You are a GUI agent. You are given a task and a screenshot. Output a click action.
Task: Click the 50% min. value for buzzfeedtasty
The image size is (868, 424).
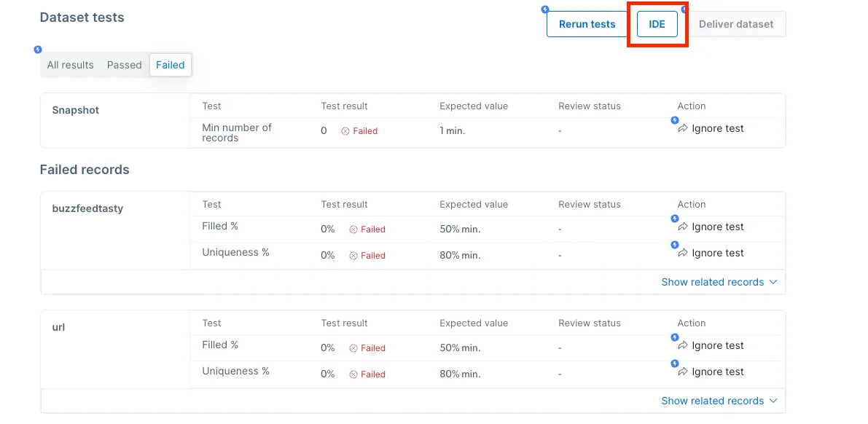pyautogui.click(x=460, y=229)
